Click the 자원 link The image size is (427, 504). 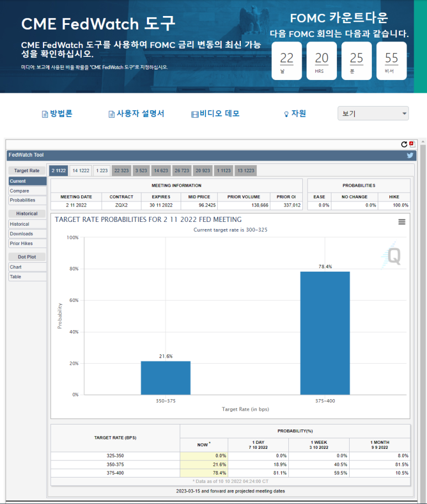(x=298, y=114)
